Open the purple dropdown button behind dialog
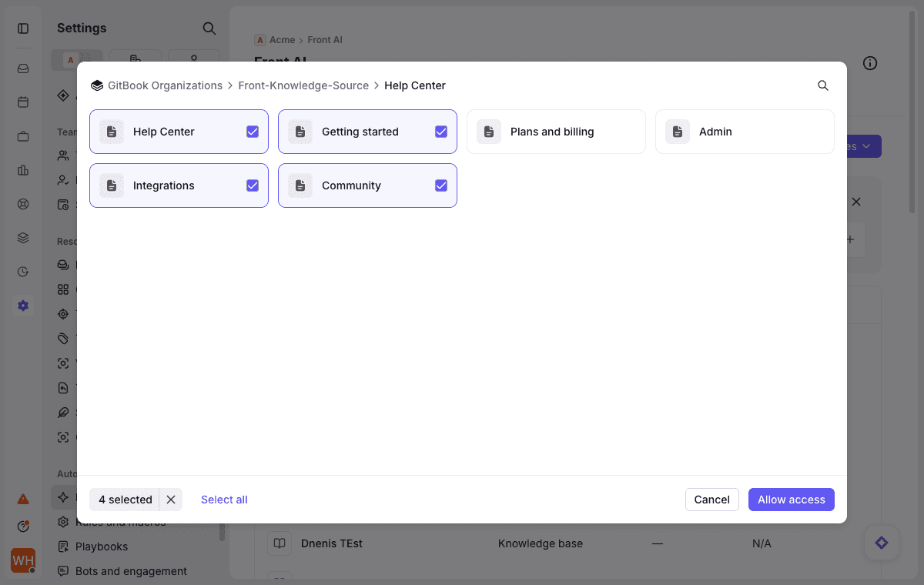This screenshot has height=585, width=924. (x=864, y=146)
